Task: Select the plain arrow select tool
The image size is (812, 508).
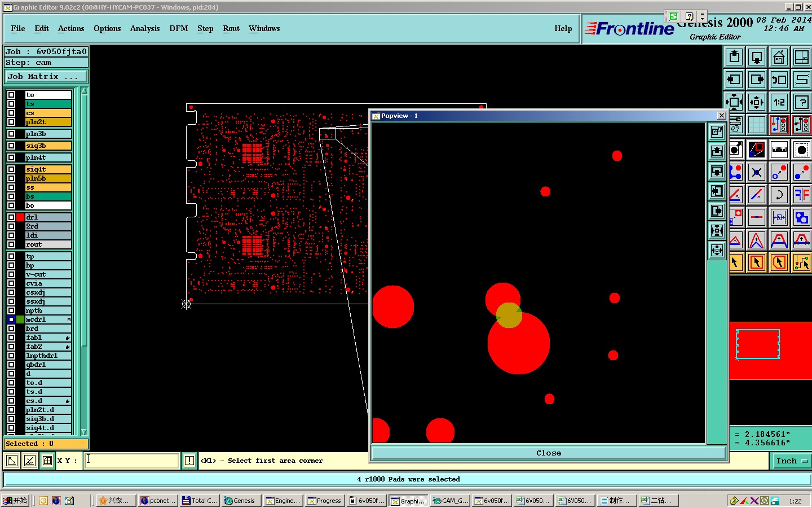Action: point(735,262)
